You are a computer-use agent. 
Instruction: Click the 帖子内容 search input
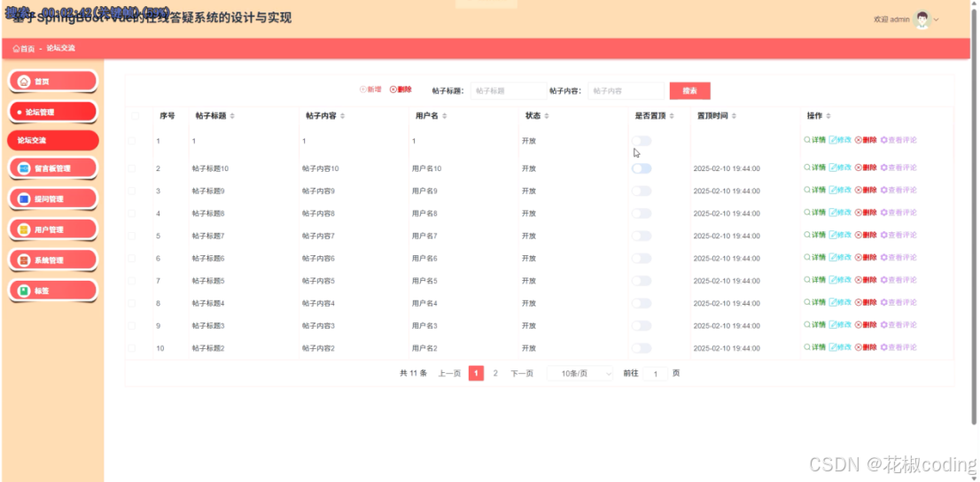tap(626, 90)
